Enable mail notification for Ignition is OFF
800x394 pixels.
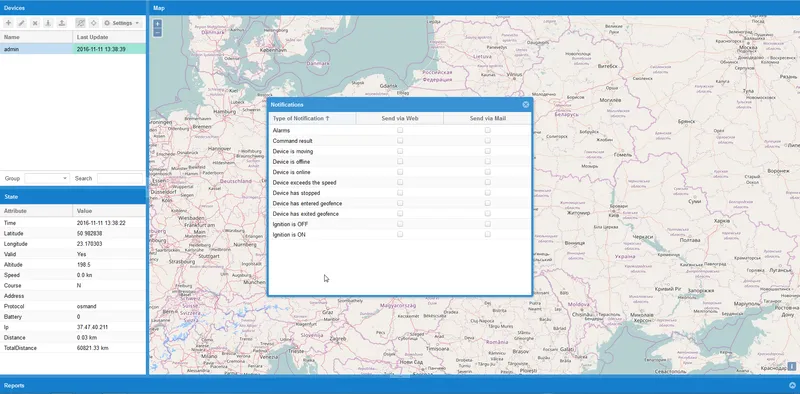[488, 224]
